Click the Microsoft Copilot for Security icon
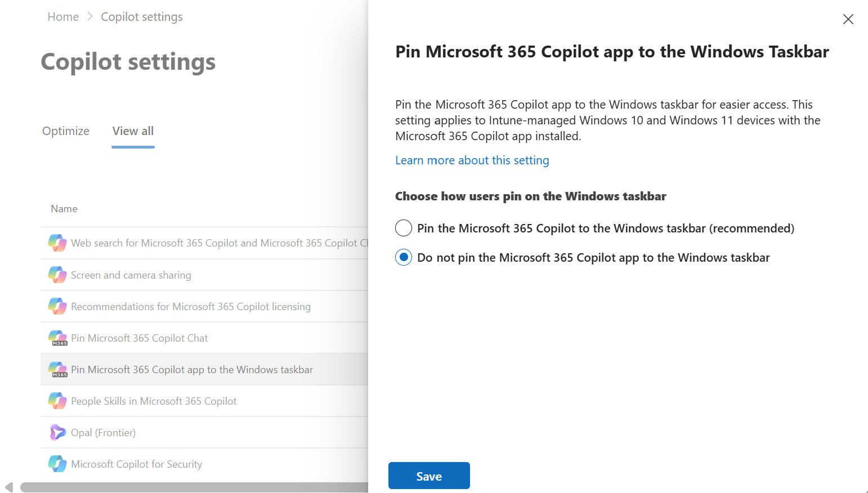 coord(57,464)
